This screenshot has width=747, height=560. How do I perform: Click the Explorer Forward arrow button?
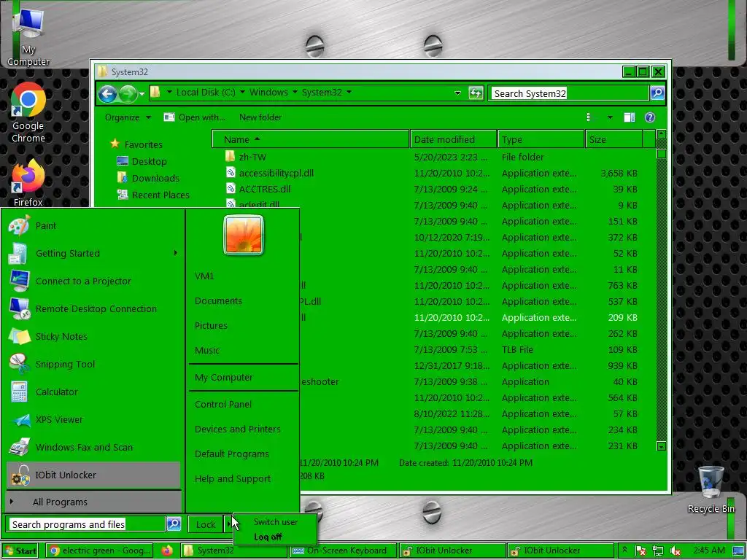point(128,93)
